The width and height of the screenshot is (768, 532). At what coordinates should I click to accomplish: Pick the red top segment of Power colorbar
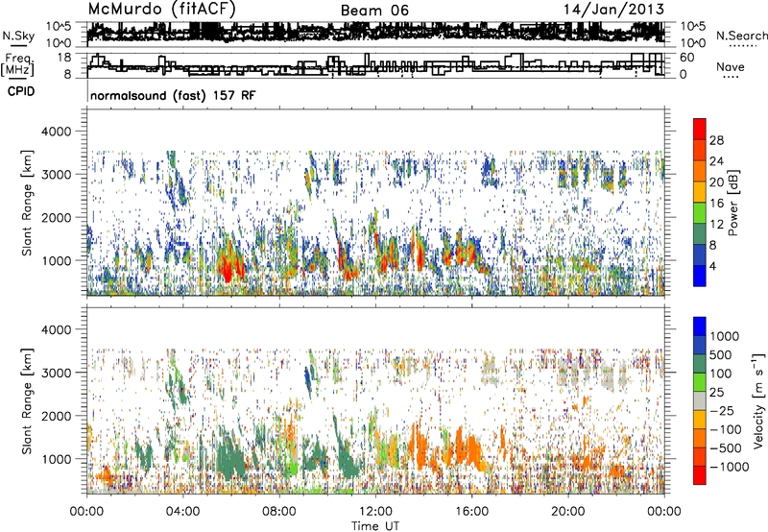click(x=700, y=129)
